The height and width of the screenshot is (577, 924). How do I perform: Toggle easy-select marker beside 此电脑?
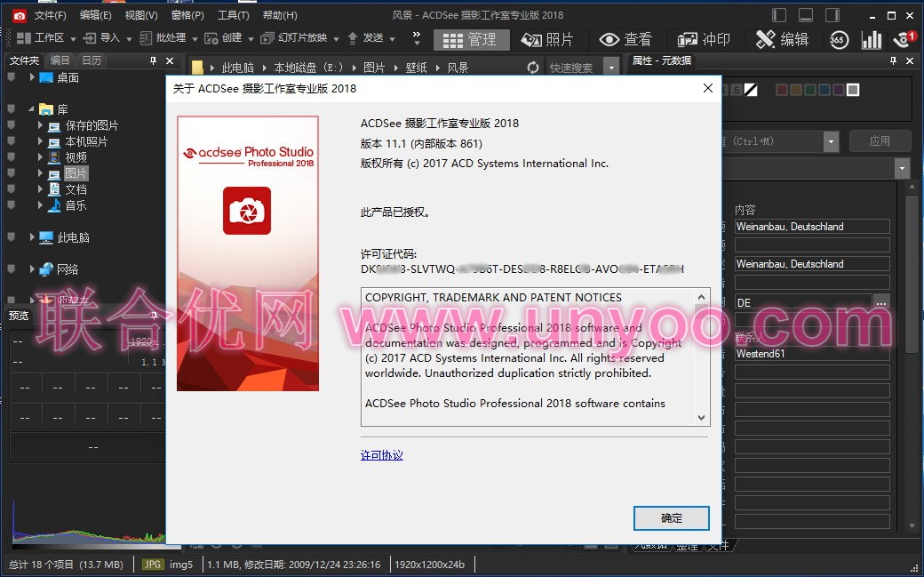[x=11, y=236]
